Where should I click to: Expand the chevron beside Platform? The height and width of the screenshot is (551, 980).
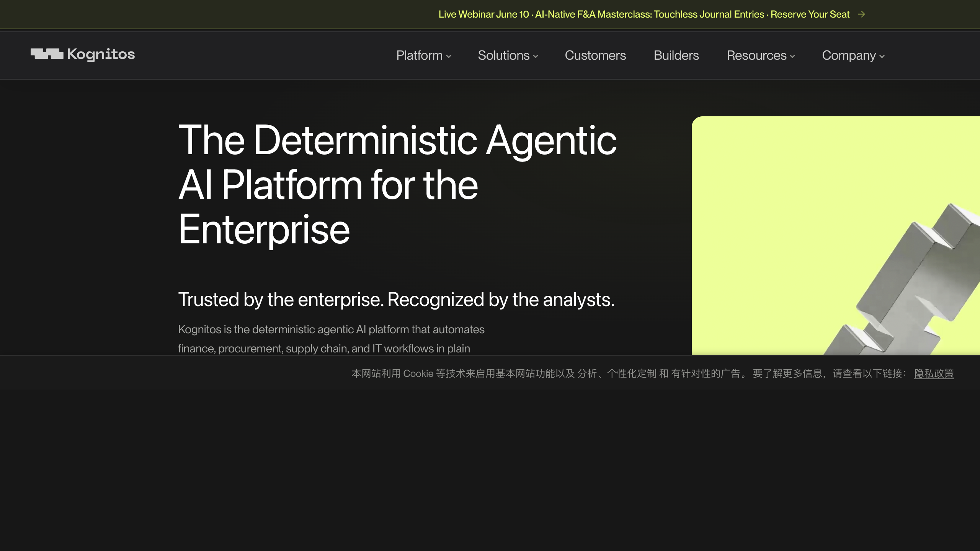(448, 57)
